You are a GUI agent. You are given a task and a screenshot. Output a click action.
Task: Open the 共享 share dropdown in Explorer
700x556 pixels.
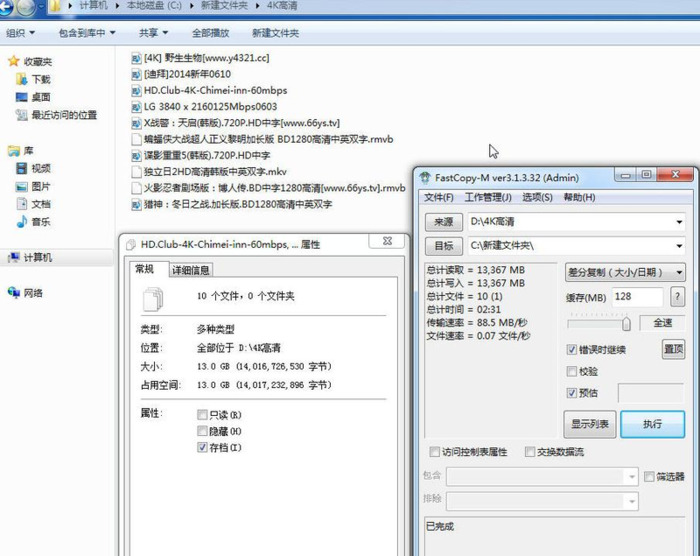154,33
